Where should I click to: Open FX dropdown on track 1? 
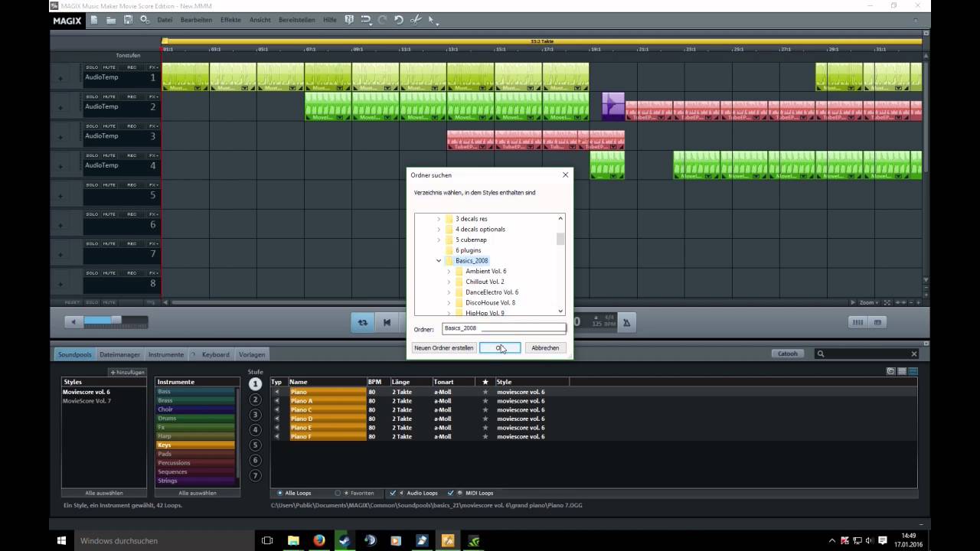pyautogui.click(x=153, y=67)
